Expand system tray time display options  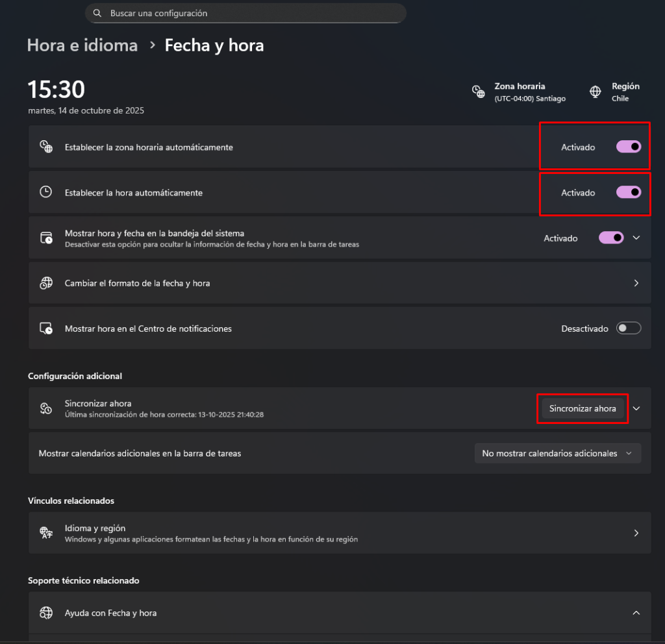636,238
